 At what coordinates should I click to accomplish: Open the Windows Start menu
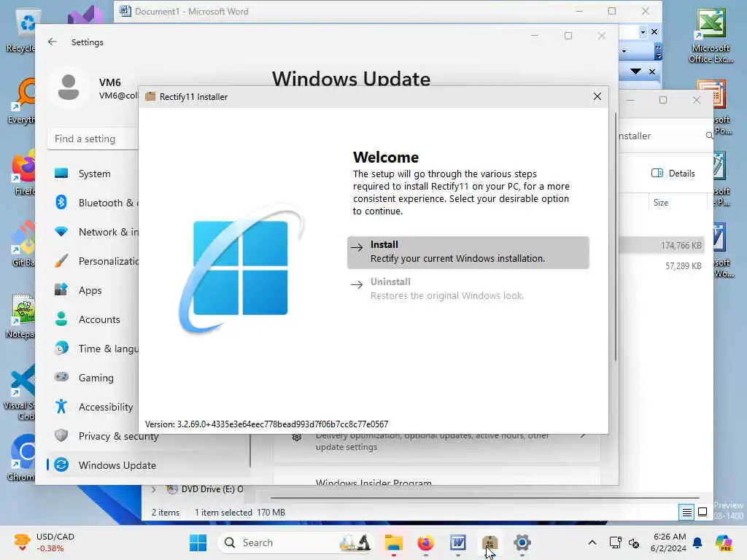198,542
